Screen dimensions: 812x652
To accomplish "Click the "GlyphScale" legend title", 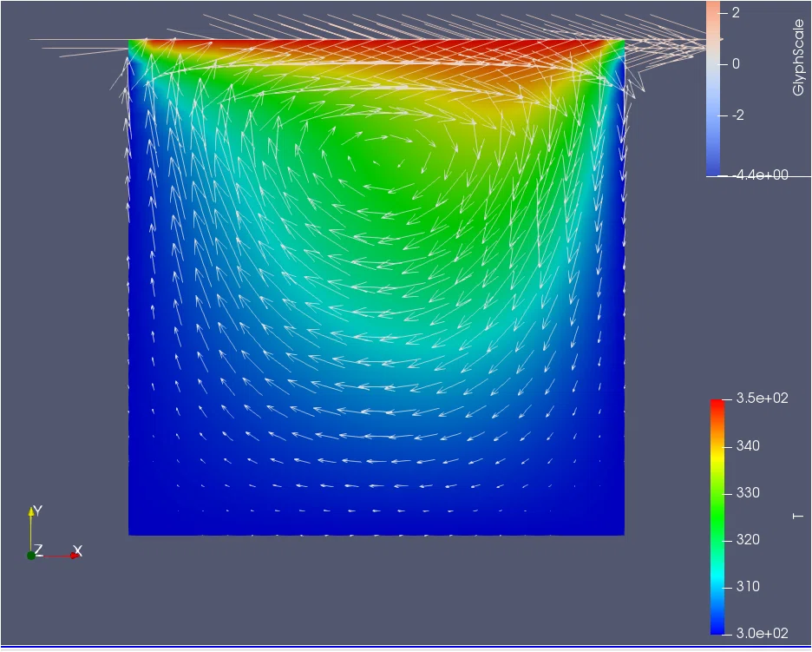I will [798, 57].
